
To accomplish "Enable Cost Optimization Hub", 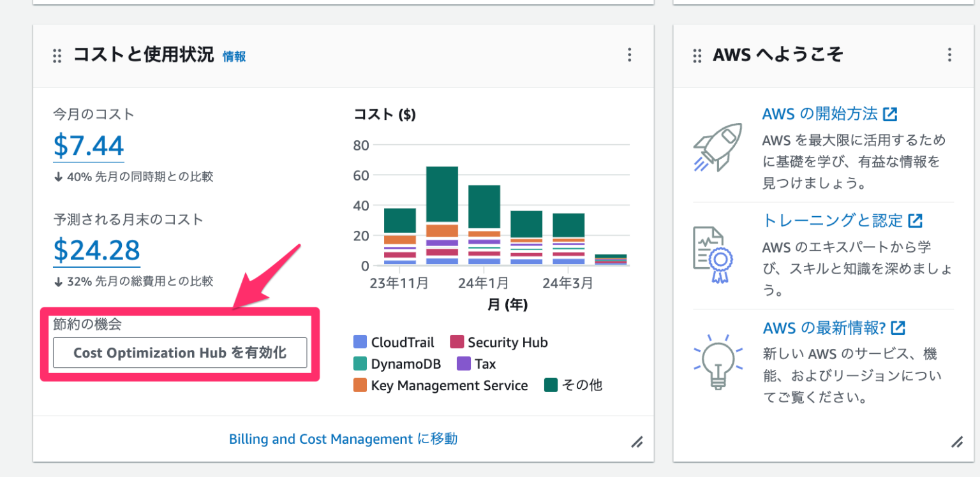I will click(x=181, y=352).
